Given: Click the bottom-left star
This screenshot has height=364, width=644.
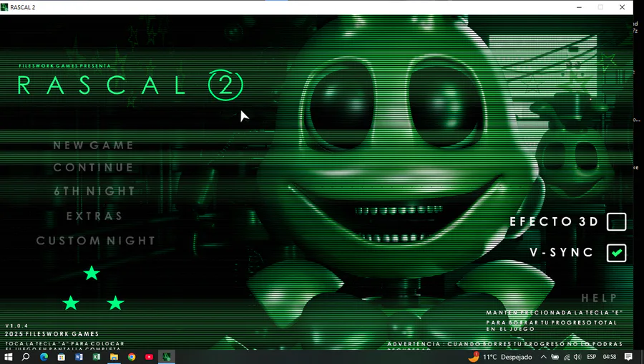Looking at the screenshot, I should [71, 303].
